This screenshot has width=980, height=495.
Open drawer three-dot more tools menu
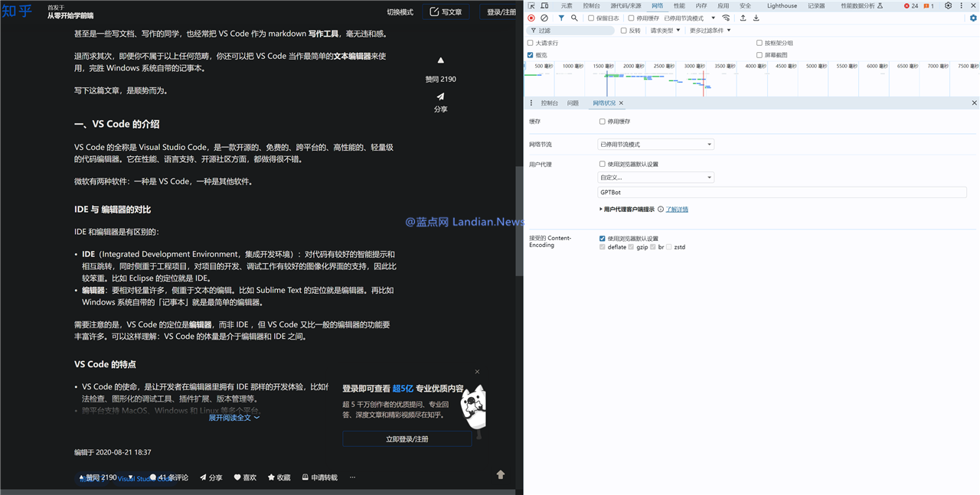pyautogui.click(x=531, y=103)
